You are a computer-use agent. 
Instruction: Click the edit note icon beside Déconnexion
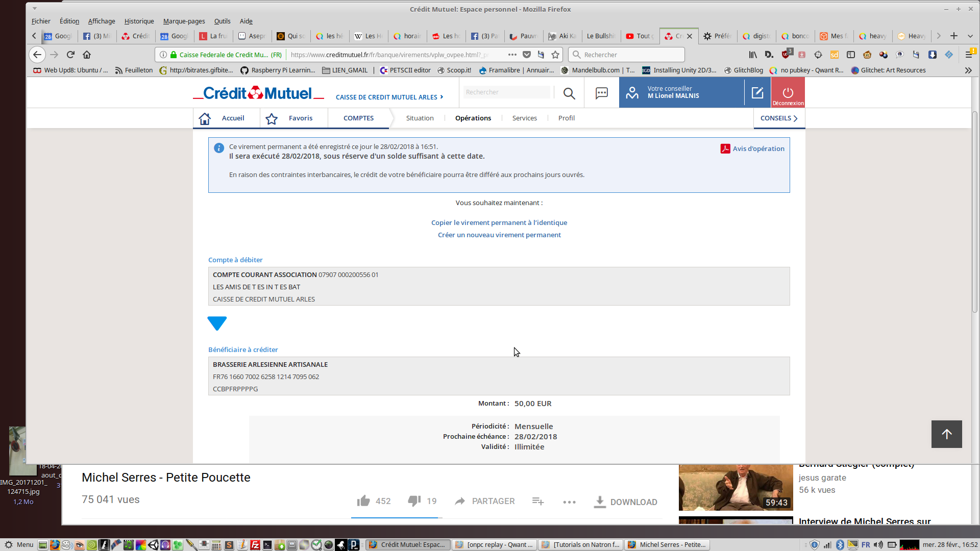pos(757,93)
